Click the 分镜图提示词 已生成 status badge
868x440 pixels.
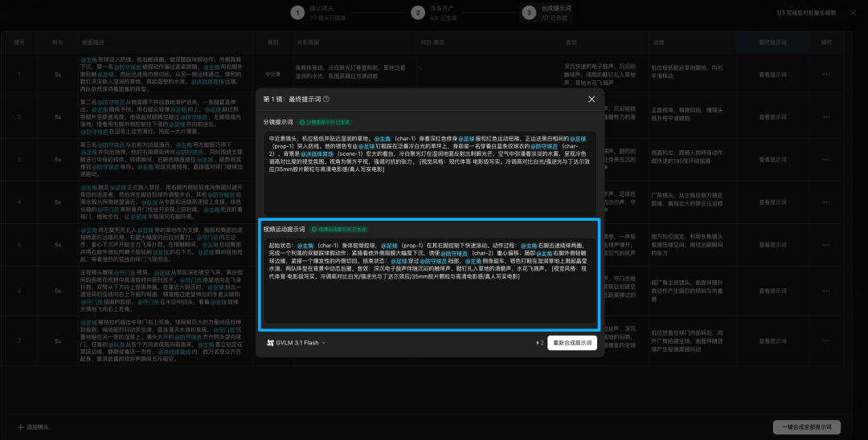(325, 122)
